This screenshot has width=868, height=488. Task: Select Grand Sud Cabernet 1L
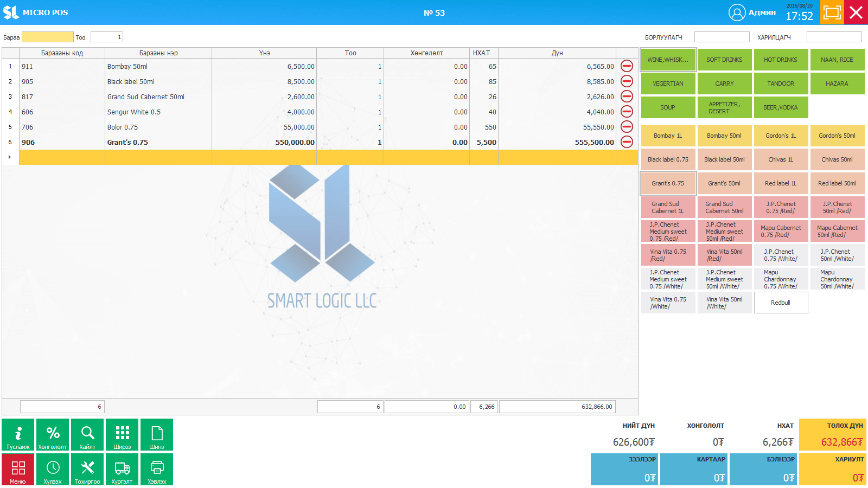(668, 207)
